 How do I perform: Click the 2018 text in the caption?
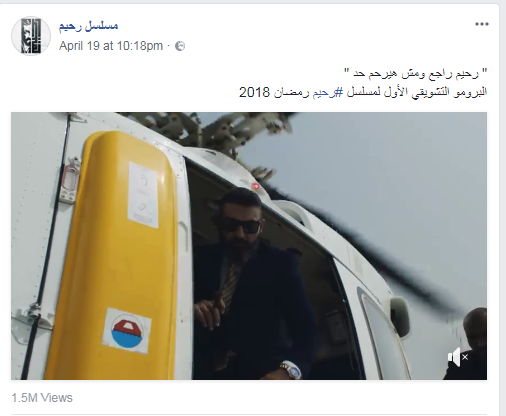[x=254, y=92]
